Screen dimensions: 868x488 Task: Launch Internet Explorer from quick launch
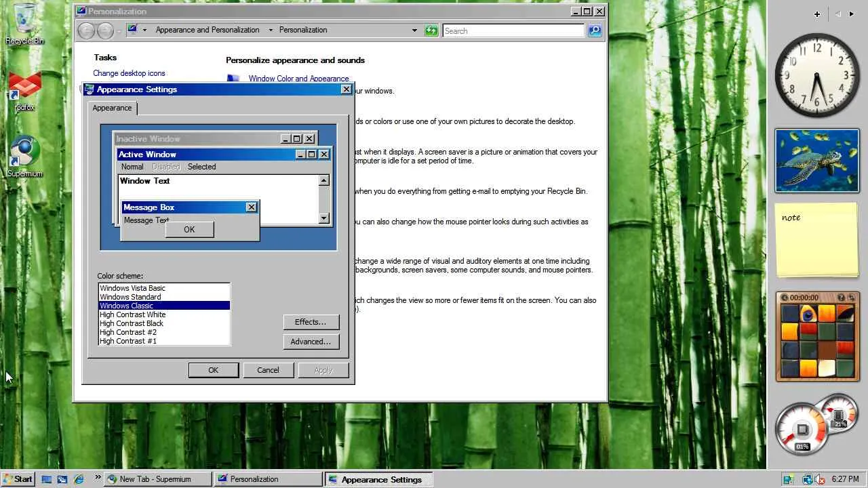coord(79,479)
